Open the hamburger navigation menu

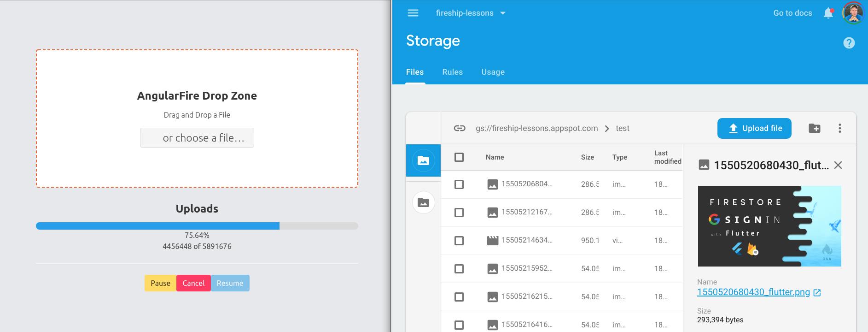click(413, 13)
